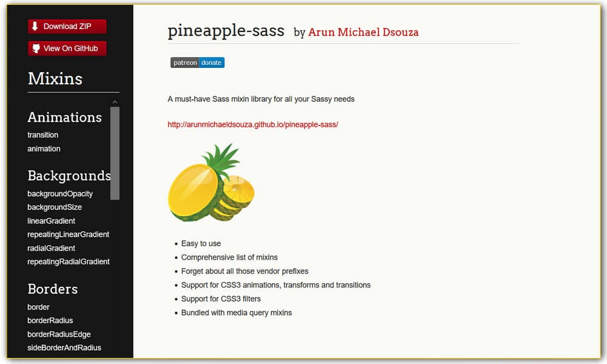This screenshot has width=607, height=364.
Task: Open the backgroundOpacity mixin
Action: tap(59, 194)
